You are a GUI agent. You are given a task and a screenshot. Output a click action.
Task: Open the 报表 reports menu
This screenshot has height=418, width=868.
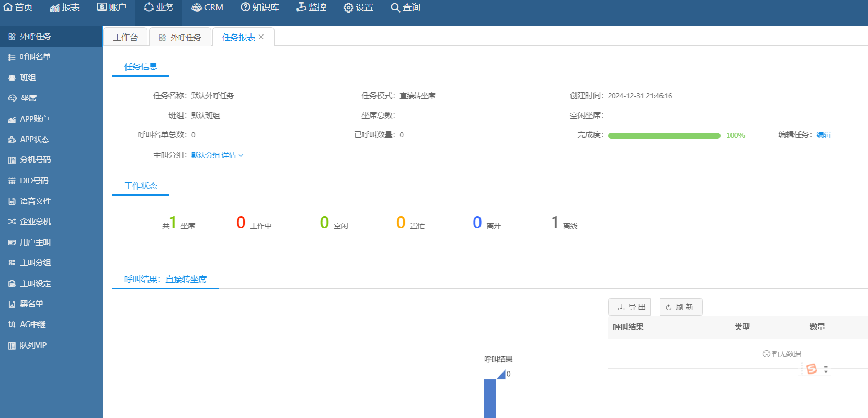(65, 7)
